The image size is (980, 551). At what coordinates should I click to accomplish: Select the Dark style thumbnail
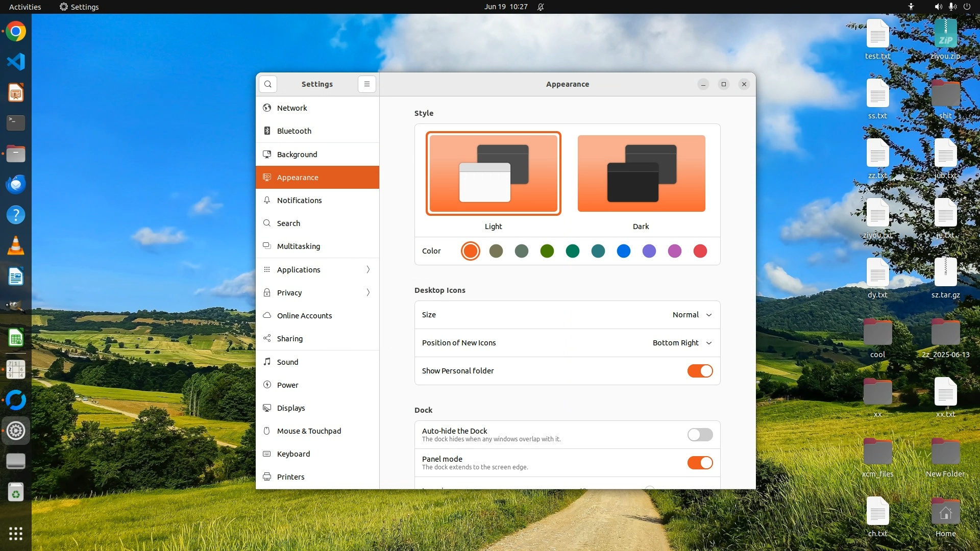click(641, 173)
